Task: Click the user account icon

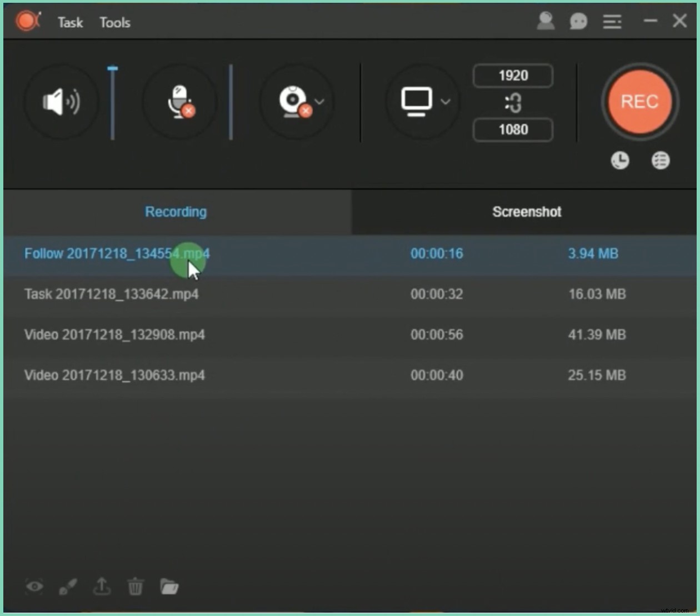Action: tap(546, 22)
